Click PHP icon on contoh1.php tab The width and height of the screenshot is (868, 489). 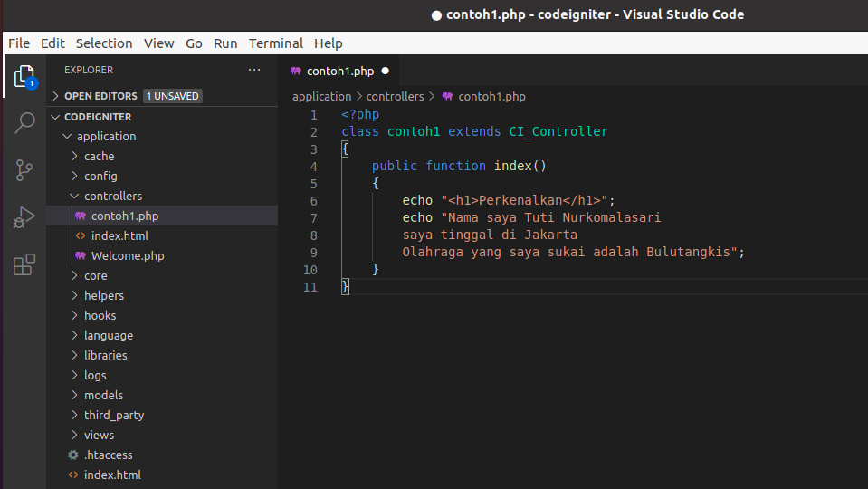(x=296, y=71)
